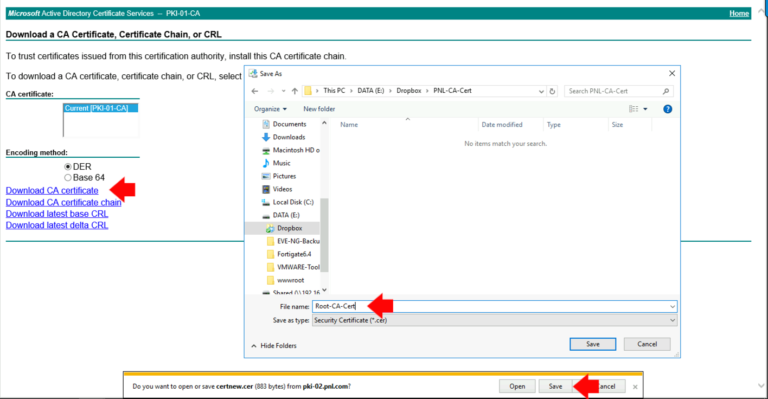Sort by the Type column header

(x=553, y=125)
